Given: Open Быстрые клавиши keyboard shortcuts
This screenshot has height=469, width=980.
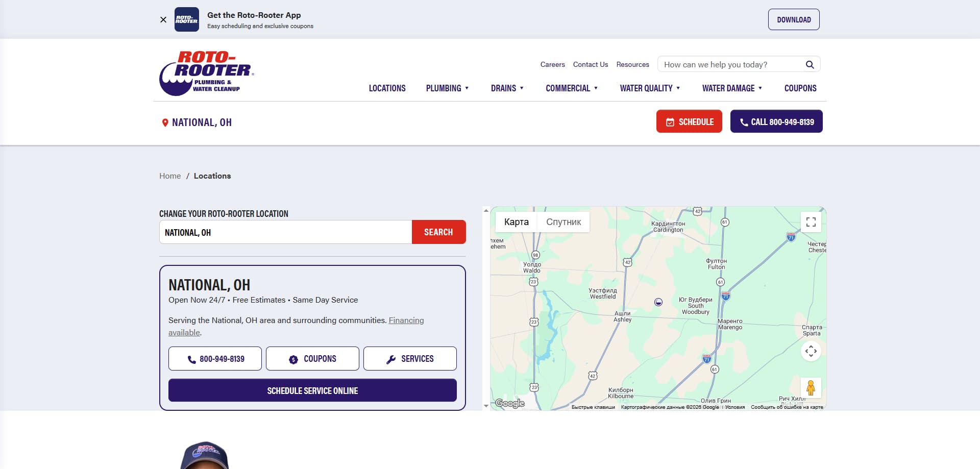Looking at the screenshot, I should (x=593, y=407).
